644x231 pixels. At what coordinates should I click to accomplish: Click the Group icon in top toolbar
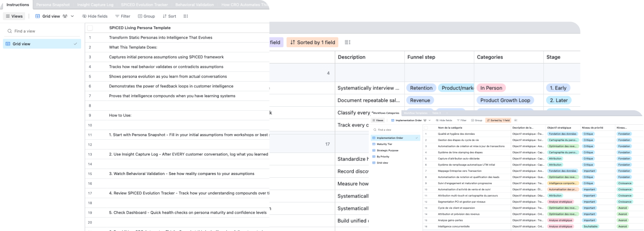point(140,16)
